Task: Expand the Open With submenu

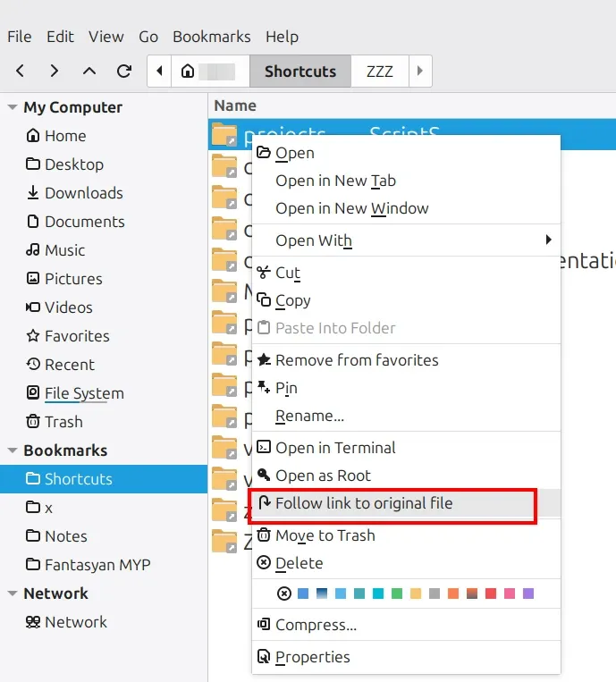Action: tap(548, 240)
